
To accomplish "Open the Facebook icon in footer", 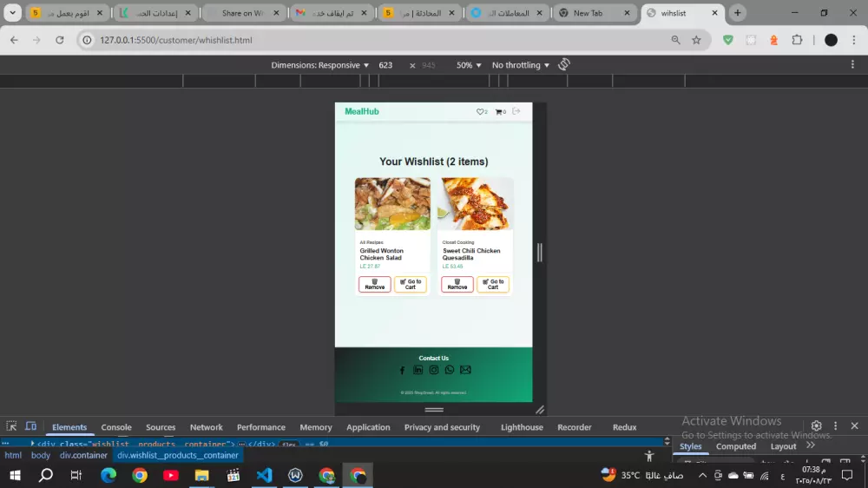I will tap(403, 370).
